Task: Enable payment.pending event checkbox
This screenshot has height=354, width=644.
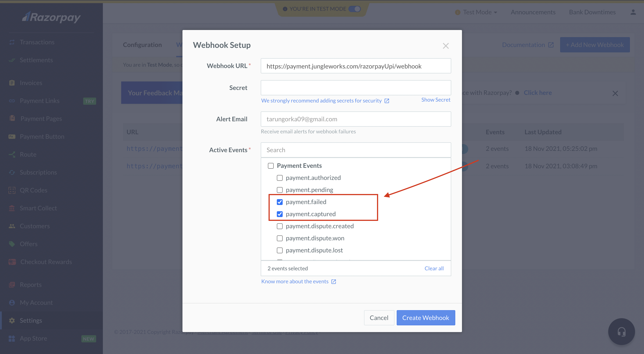Action: (280, 190)
